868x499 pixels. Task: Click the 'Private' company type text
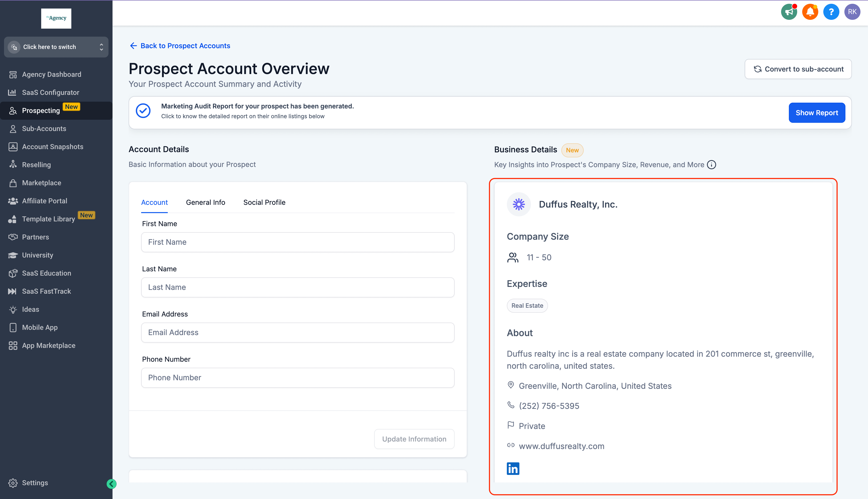pyautogui.click(x=532, y=426)
